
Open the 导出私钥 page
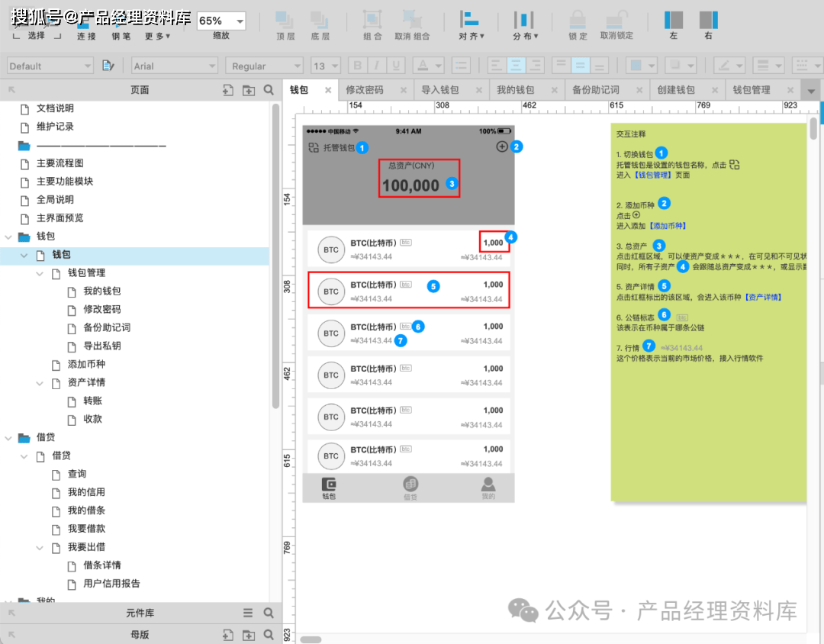pyautogui.click(x=102, y=346)
